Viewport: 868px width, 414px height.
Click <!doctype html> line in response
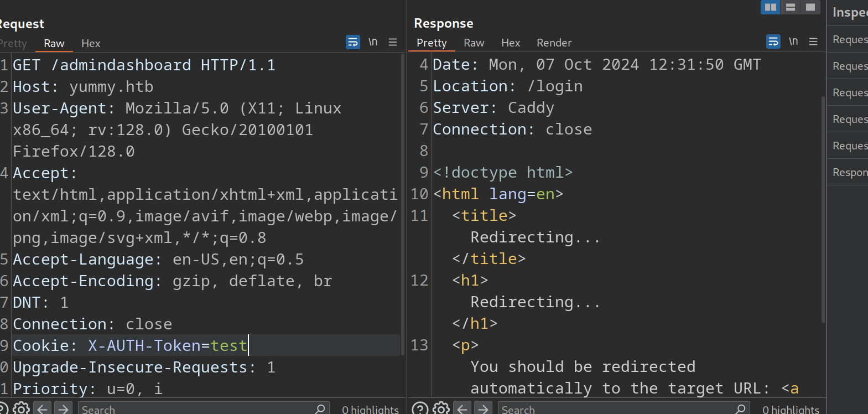[x=503, y=172]
